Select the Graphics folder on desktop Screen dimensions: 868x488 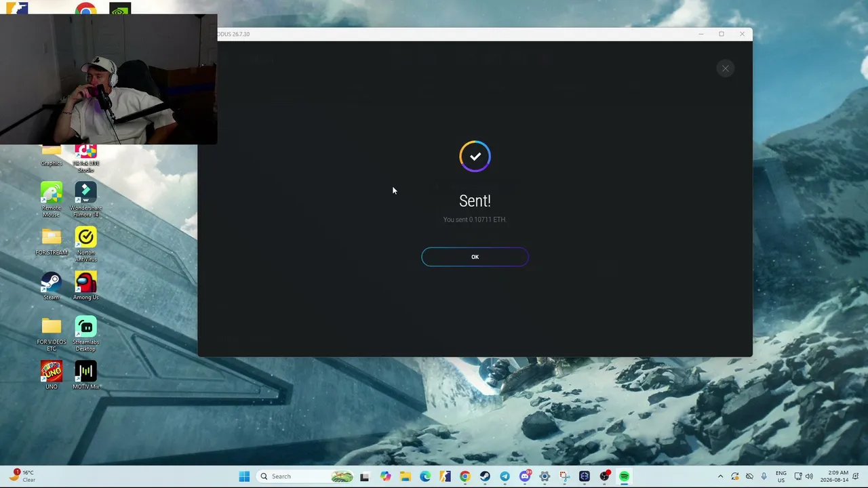[52, 157]
